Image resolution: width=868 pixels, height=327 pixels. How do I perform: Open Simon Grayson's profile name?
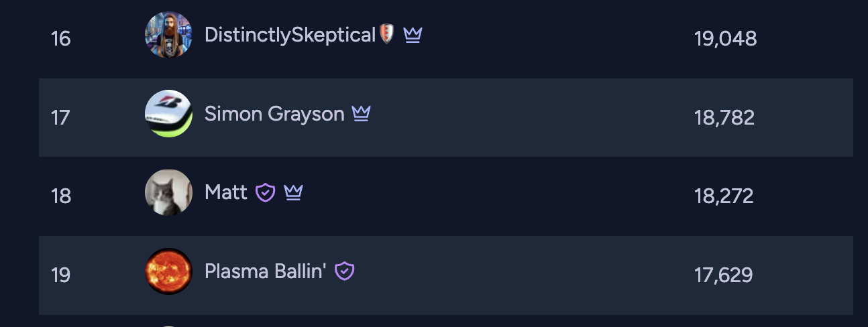[x=274, y=115]
